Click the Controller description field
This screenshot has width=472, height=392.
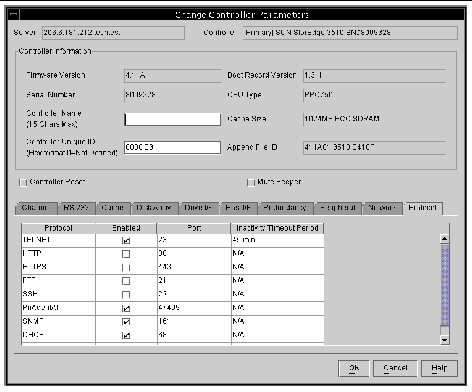(x=350, y=33)
